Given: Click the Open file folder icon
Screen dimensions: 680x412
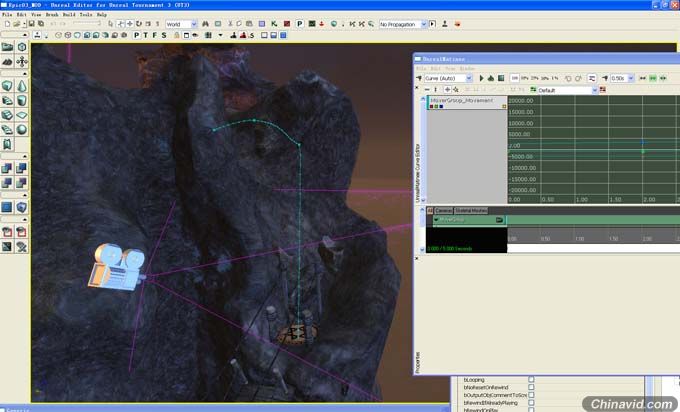Looking at the screenshot, I should [x=16, y=24].
